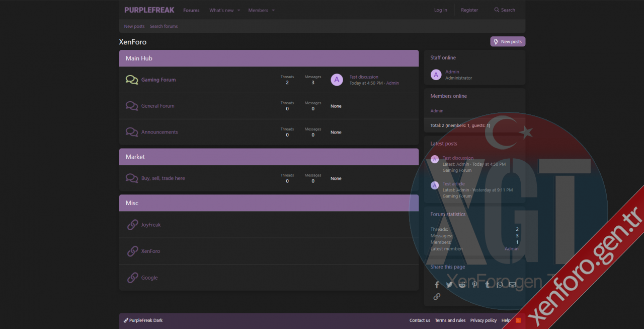
Task: Click the purple New posts button
Action: (x=508, y=41)
